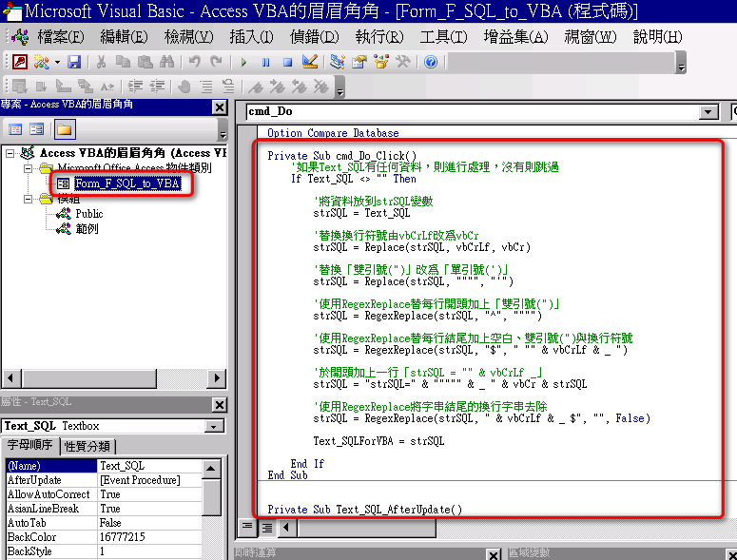
Task: Click project tree horizontal scrollbar right arrow
Action: [x=216, y=377]
